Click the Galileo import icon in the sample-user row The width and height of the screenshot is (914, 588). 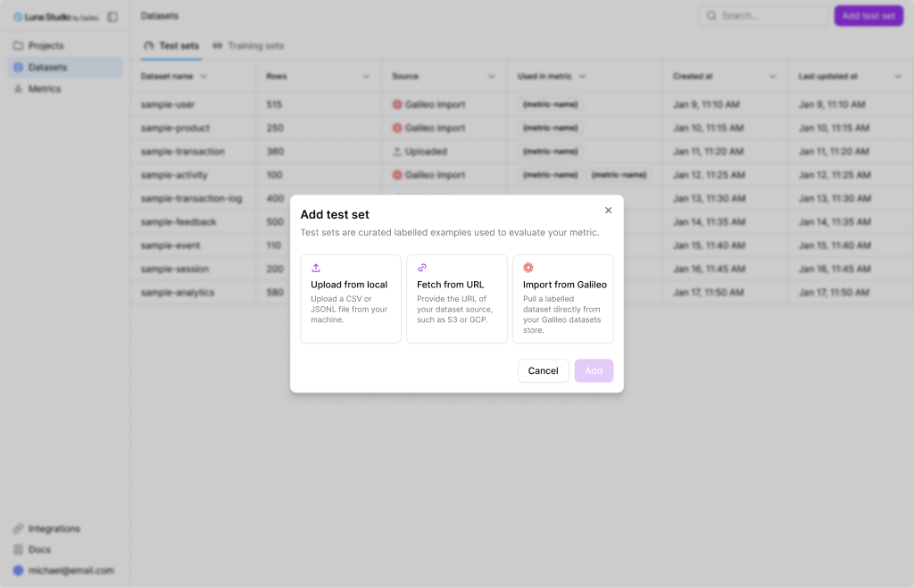pyautogui.click(x=397, y=104)
